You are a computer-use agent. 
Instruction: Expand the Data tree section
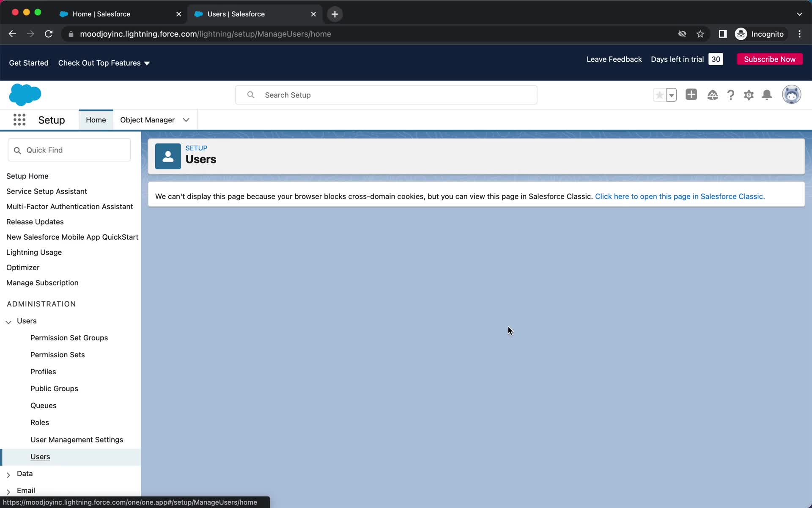pyautogui.click(x=8, y=475)
